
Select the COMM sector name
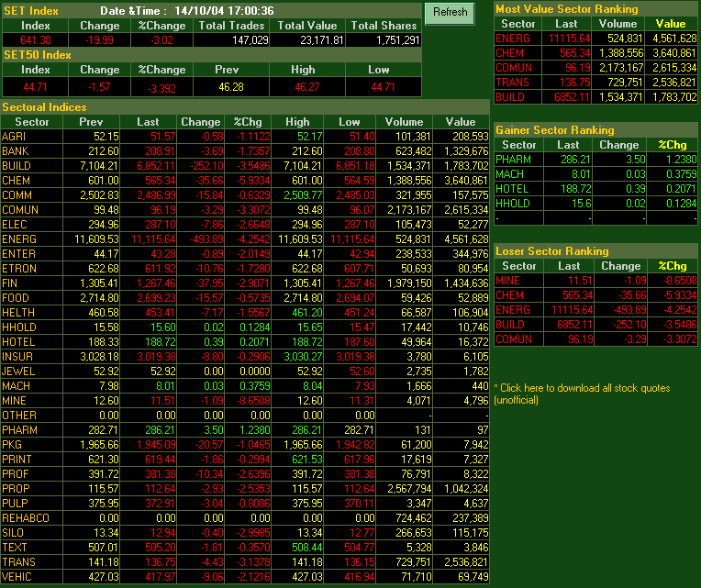point(17,195)
